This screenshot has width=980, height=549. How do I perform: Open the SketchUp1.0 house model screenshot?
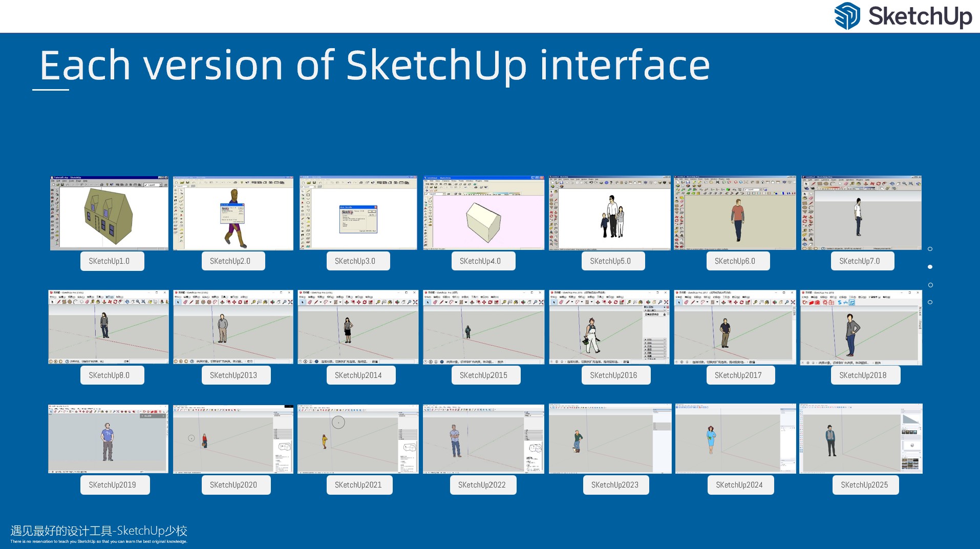point(109,213)
